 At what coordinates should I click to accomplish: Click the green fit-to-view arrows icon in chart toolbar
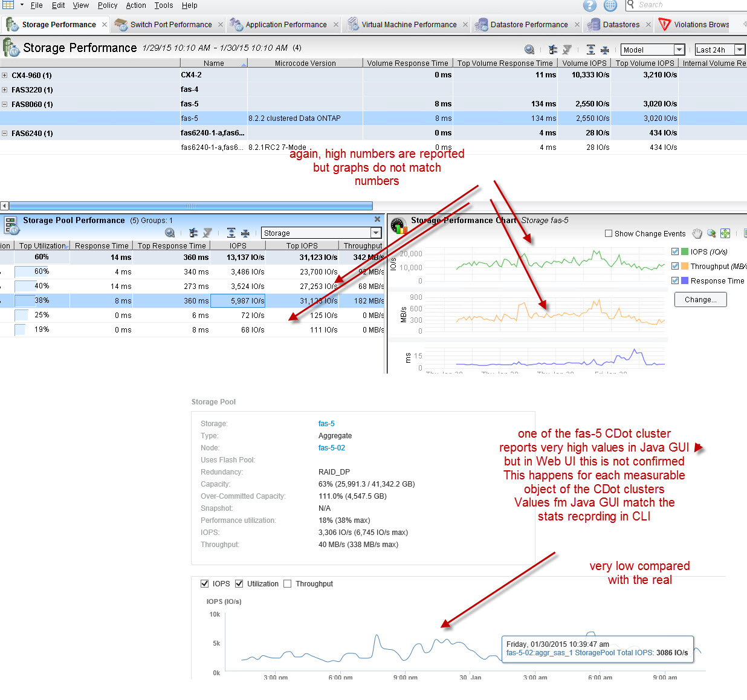(x=725, y=234)
